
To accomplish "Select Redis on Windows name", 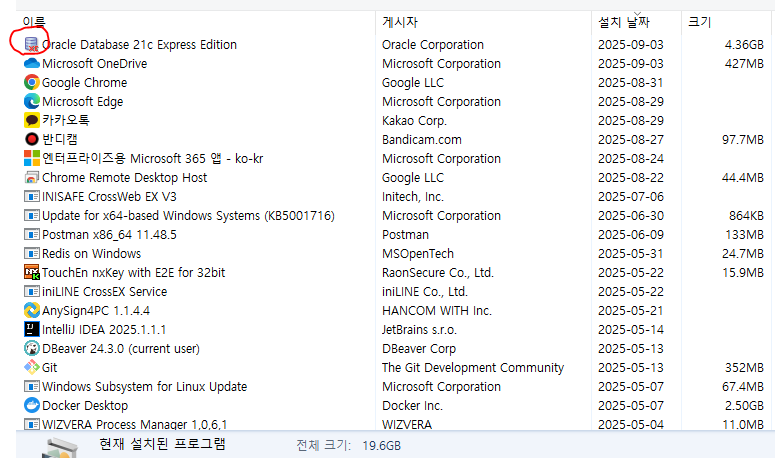I will pos(91,253).
